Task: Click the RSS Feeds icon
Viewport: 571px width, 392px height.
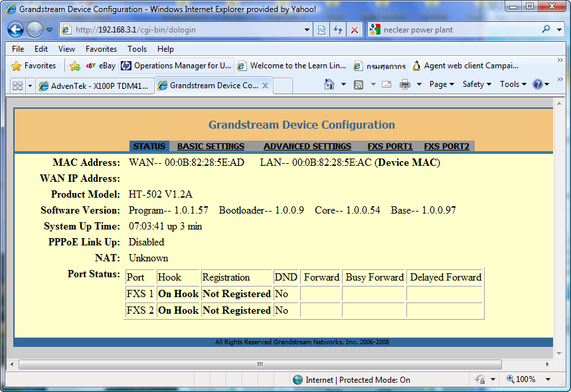Action: tap(359, 85)
